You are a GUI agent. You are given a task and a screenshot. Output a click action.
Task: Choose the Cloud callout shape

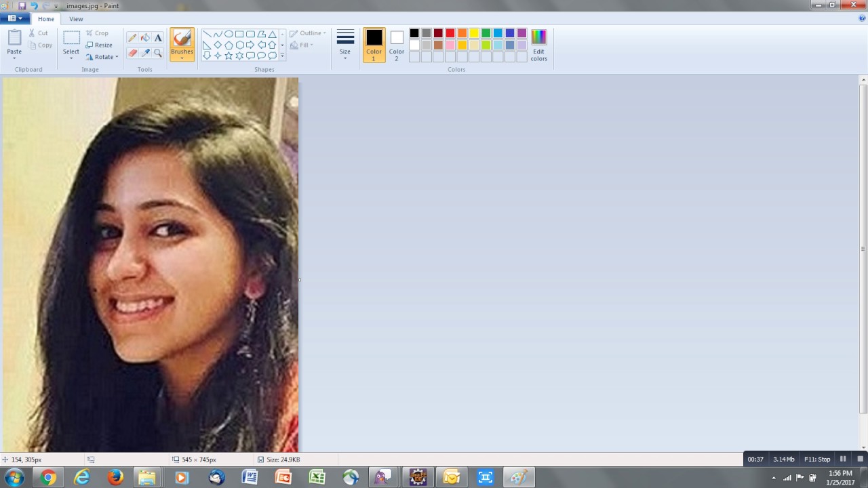click(x=272, y=56)
